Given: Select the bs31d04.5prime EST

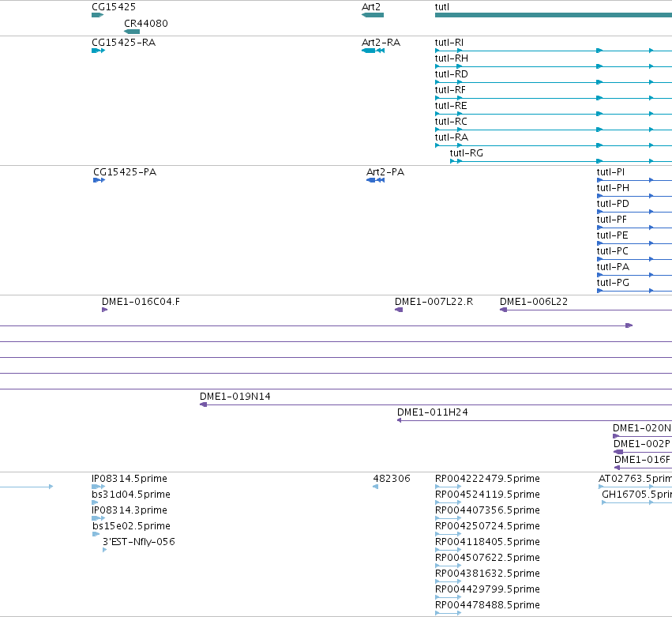Looking at the screenshot, I should coord(95,502).
